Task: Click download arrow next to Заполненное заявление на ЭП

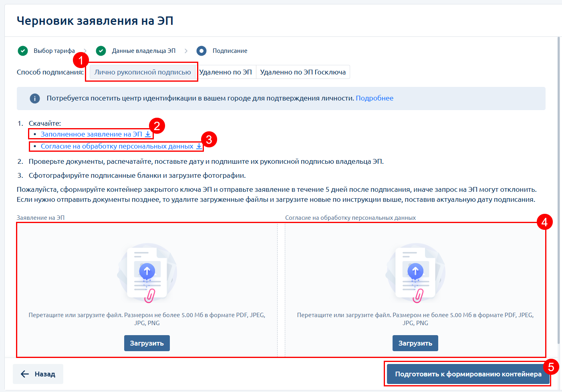Action: [x=148, y=134]
